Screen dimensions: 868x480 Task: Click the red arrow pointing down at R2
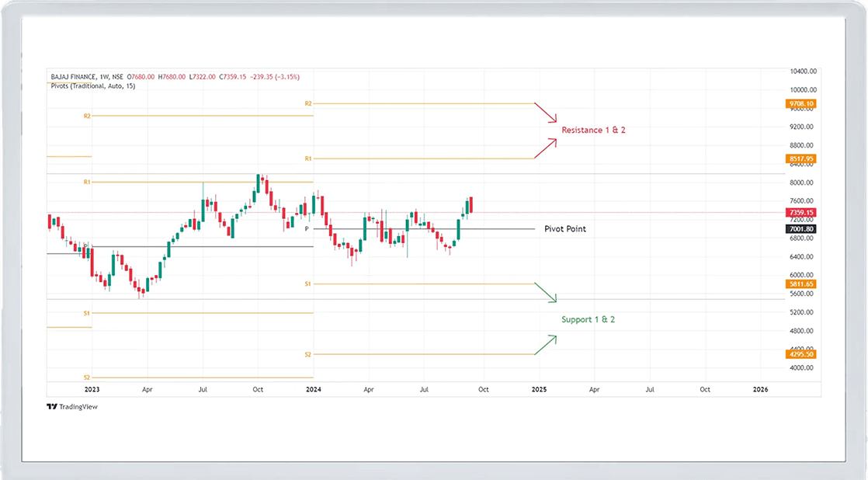pos(547,113)
